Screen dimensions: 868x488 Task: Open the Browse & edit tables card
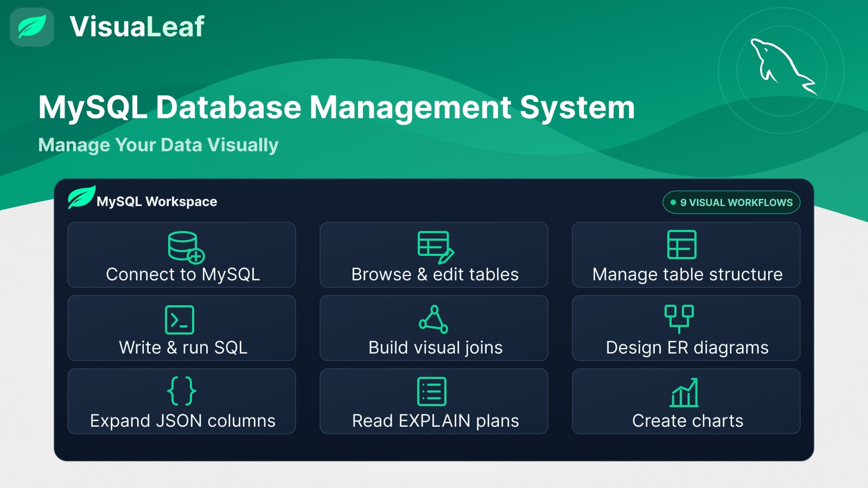pos(434,255)
